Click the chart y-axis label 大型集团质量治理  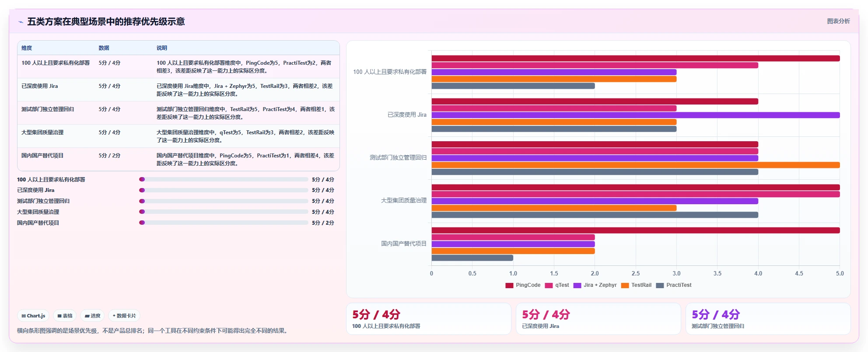(x=404, y=200)
